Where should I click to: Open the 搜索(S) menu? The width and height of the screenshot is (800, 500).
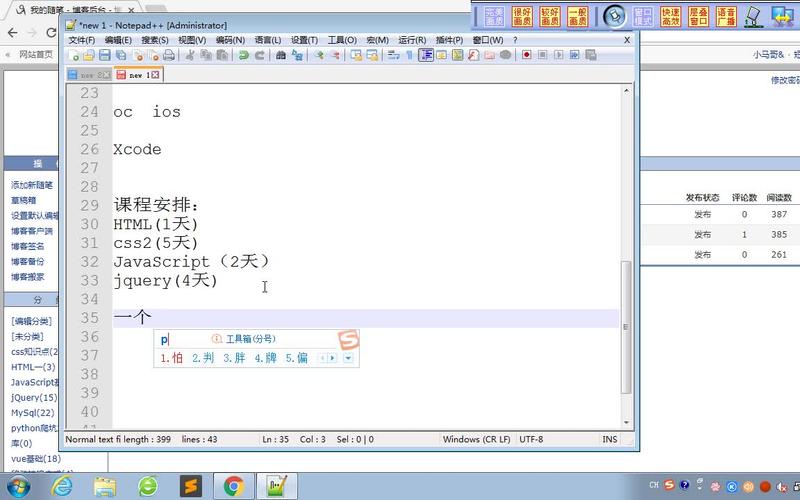pyautogui.click(x=155, y=40)
